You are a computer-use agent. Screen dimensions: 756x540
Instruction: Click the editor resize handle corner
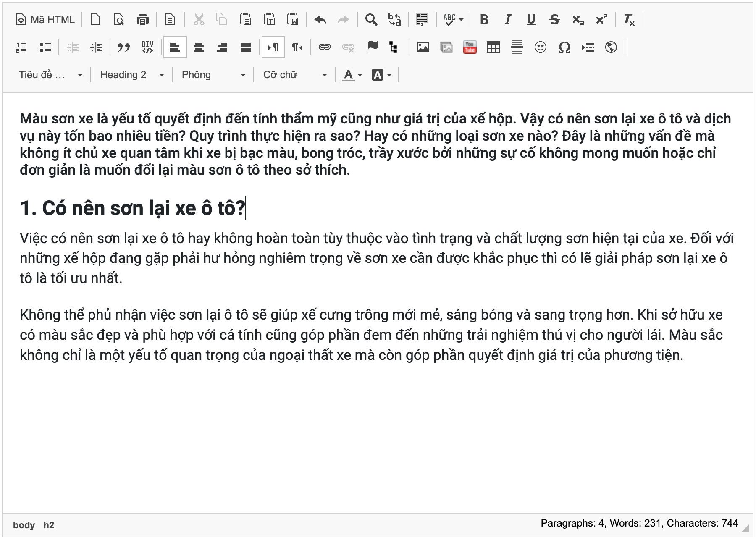(x=745, y=528)
